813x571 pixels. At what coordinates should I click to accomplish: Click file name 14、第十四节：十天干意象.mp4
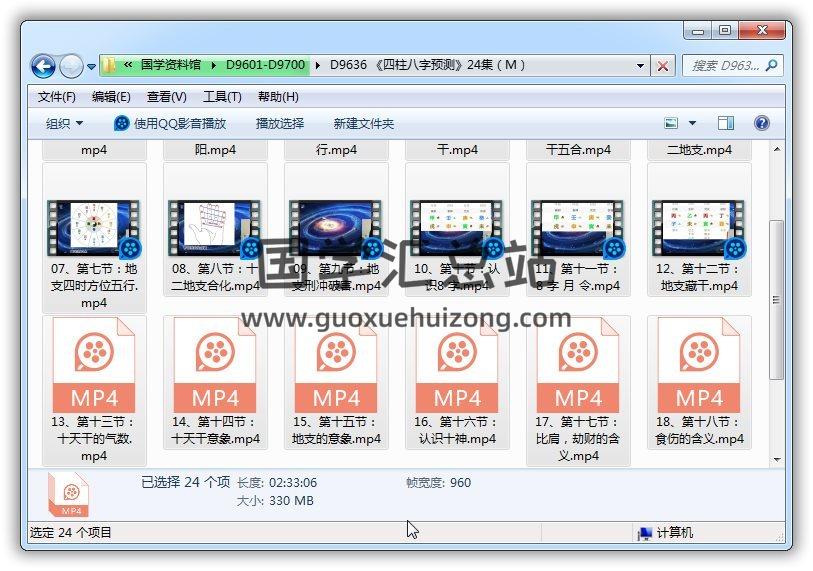pos(215,430)
